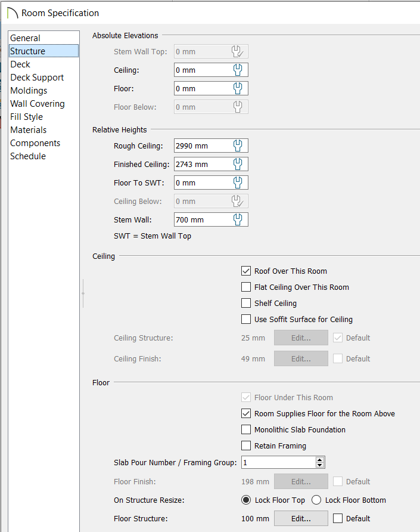
Task: Click Edit for Floor Finish
Action: point(301,481)
